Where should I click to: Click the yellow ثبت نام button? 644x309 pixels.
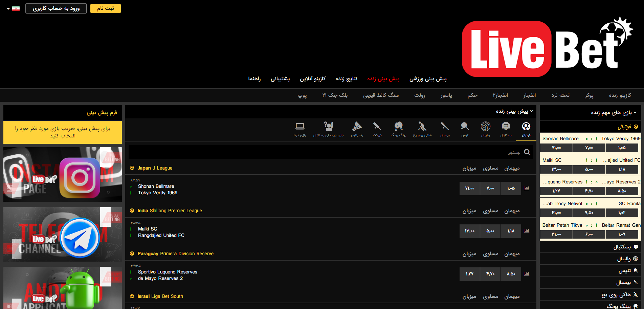[105, 8]
